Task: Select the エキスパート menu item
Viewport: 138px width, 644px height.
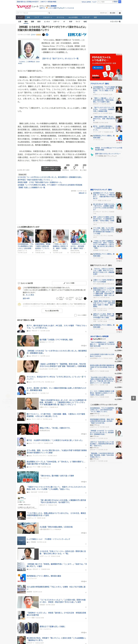Action: (48, 17)
